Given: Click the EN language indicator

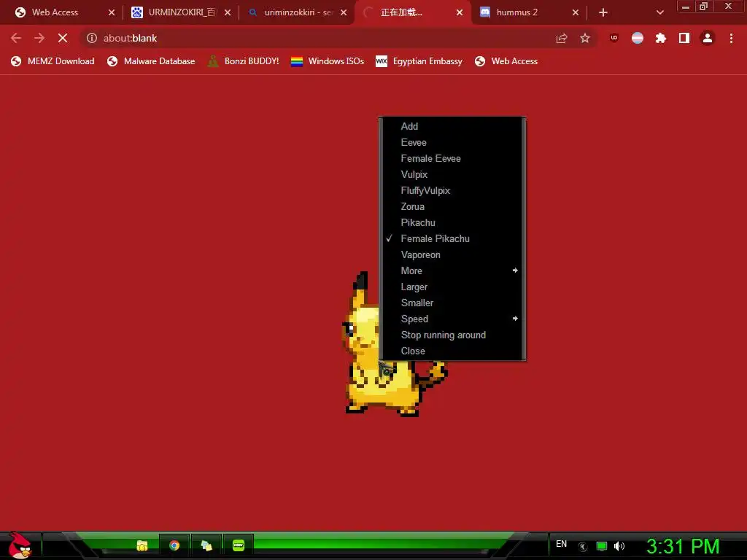Looking at the screenshot, I should 561,544.
